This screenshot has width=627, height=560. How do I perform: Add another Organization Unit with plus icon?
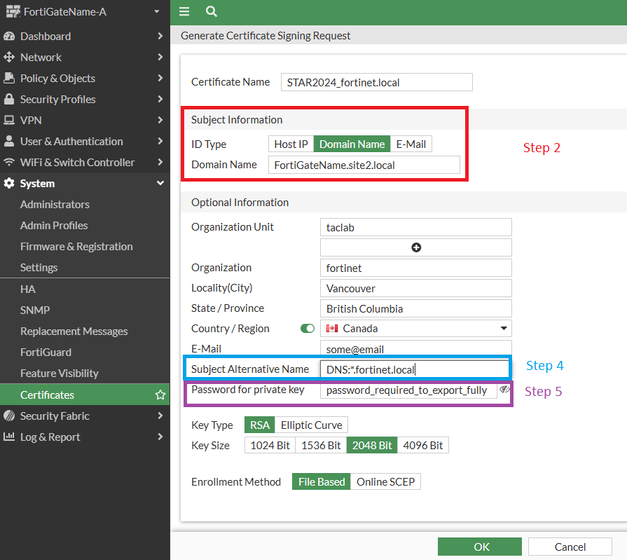(x=416, y=247)
